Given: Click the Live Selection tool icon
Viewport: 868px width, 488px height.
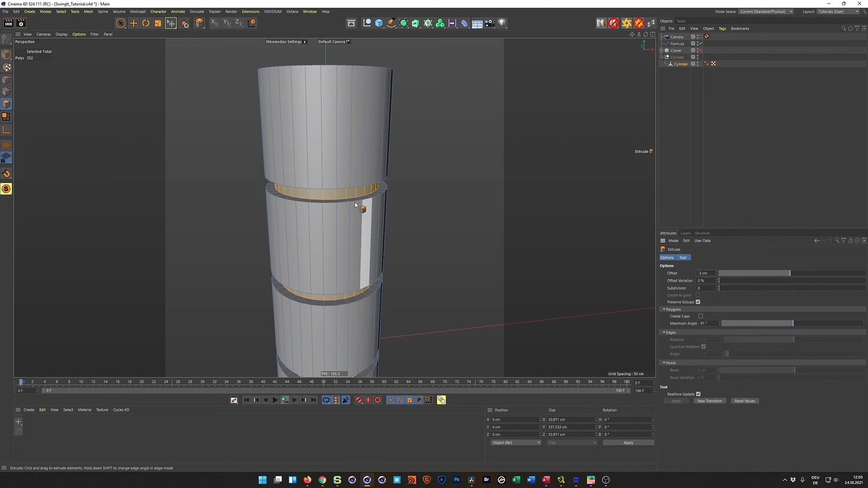Looking at the screenshot, I should click(x=120, y=23).
